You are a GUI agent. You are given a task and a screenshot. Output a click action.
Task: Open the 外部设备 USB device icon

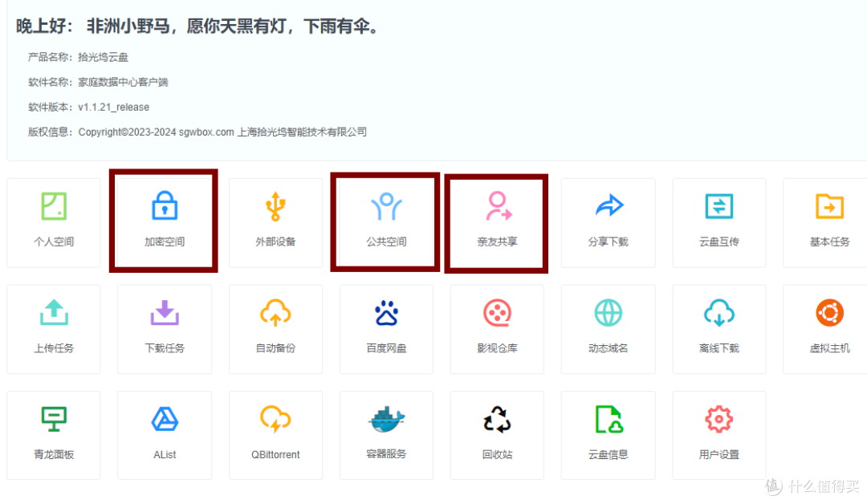tap(275, 206)
